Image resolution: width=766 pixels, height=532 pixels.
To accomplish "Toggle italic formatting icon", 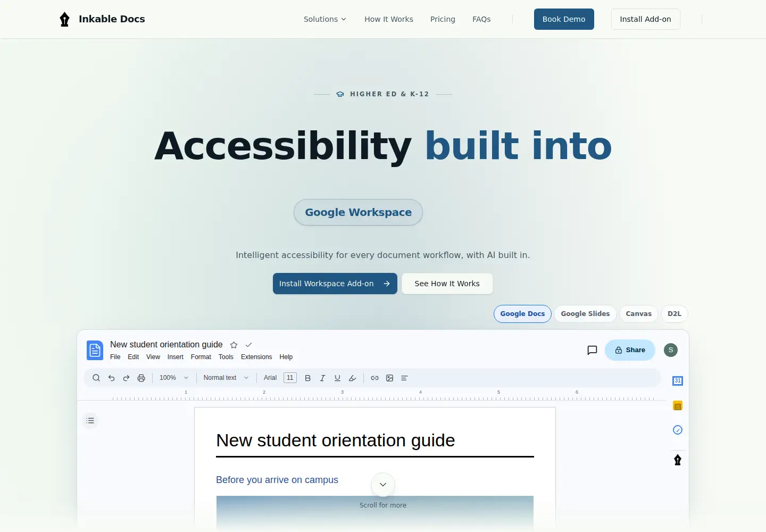I will pos(322,378).
